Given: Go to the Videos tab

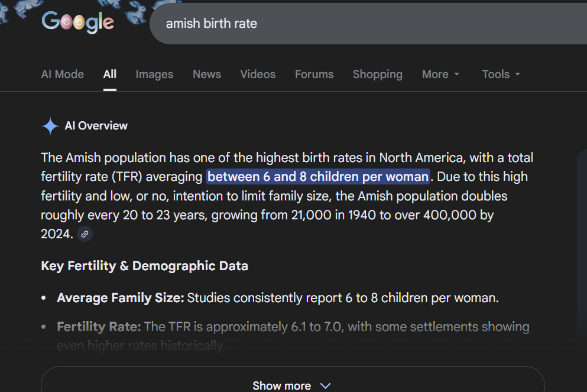Looking at the screenshot, I should [x=258, y=74].
